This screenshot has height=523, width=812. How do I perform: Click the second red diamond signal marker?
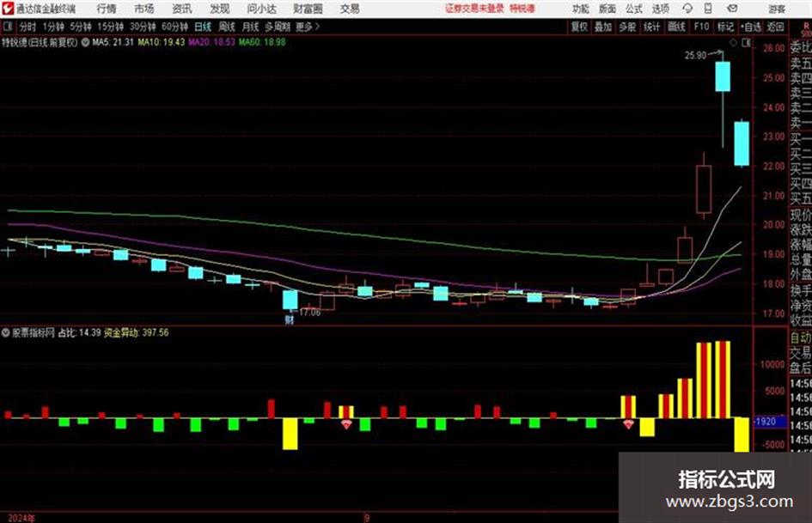pyautogui.click(x=629, y=424)
